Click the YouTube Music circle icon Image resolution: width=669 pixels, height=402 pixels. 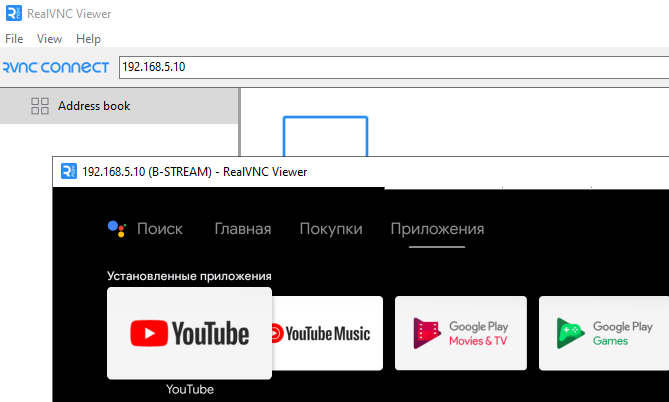[x=277, y=333]
